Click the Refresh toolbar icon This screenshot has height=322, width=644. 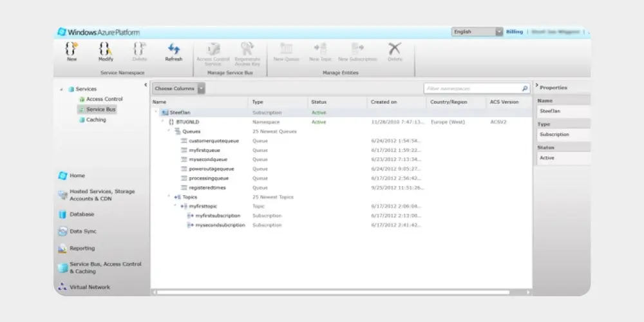[174, 49]
